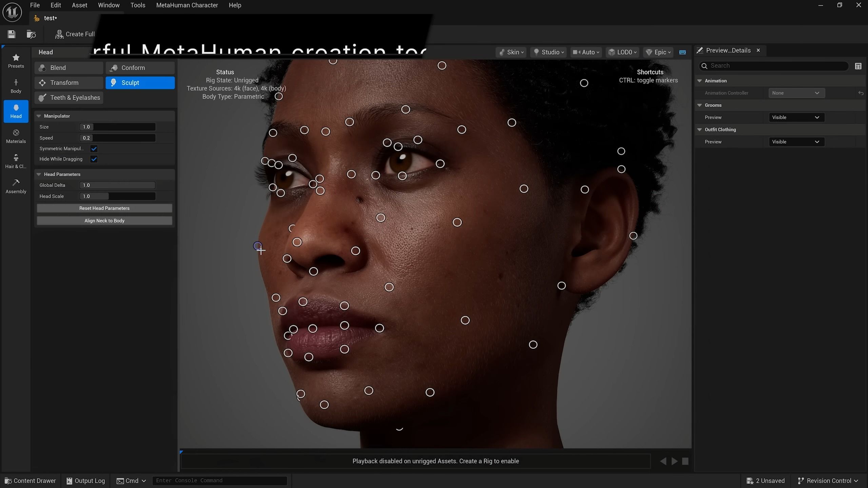Select the Sculpt tool
The image size is (868, 488).
(x=140, y=82)
